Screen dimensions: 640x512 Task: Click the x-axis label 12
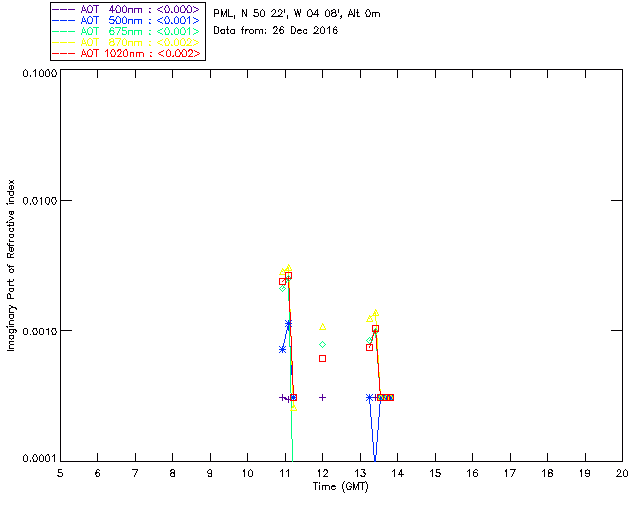point(322,473)
